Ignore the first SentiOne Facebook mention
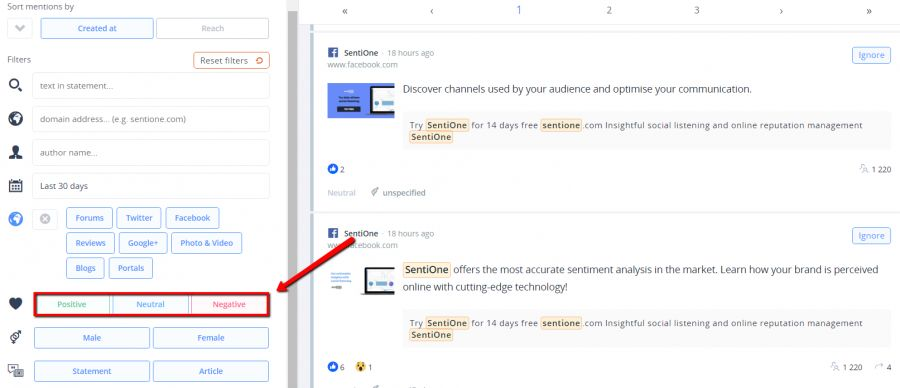900x388 pixels. click(x=871, y=55)
